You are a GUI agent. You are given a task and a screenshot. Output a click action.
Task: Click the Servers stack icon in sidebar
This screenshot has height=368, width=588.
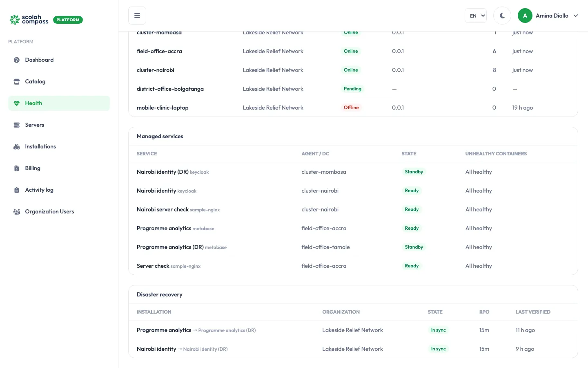pos(17,125)
